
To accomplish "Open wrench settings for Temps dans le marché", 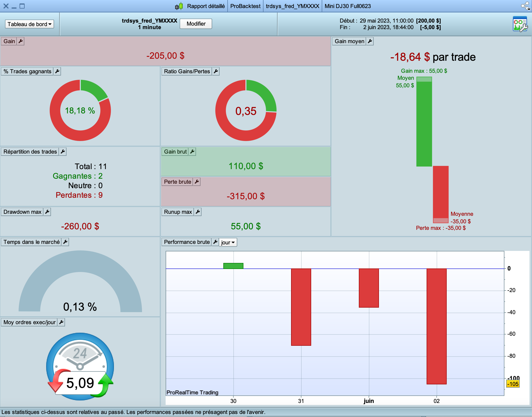I will click(65, 242).
